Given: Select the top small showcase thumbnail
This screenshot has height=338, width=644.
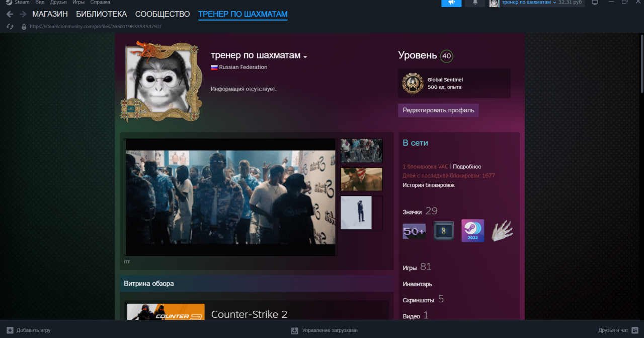Looking at the screenshot, I should (x=362, y=151).
